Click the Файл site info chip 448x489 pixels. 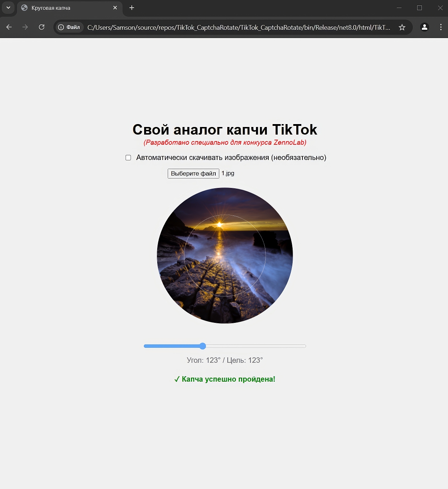(x=69, y=27)
